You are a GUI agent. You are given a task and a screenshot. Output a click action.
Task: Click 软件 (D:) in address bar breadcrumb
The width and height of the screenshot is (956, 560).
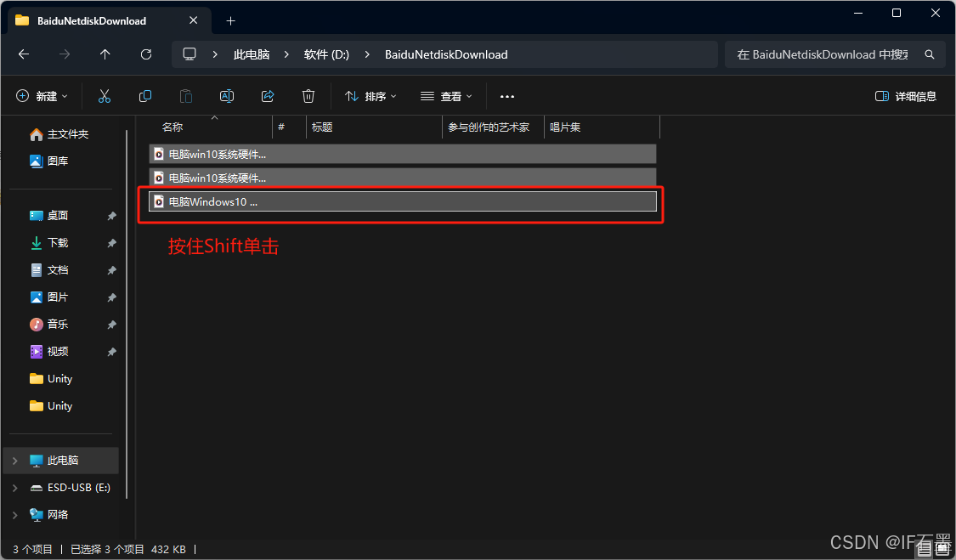[327, 54]
